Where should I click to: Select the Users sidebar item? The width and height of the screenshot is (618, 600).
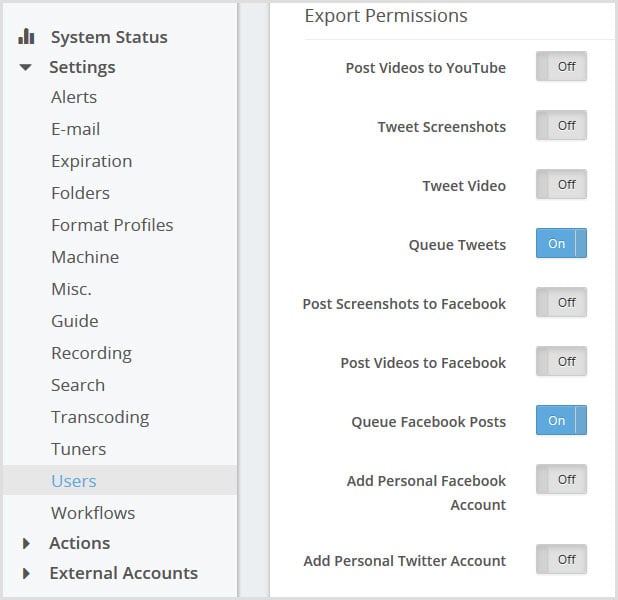click(x=74, y=481)
